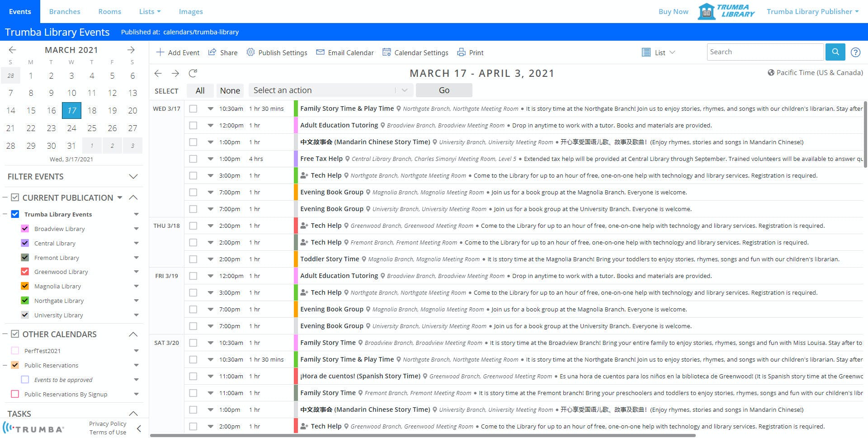Click location pin for Free Tax Help
This screenshot has height=438, width=868.
(x=348, y=159)
